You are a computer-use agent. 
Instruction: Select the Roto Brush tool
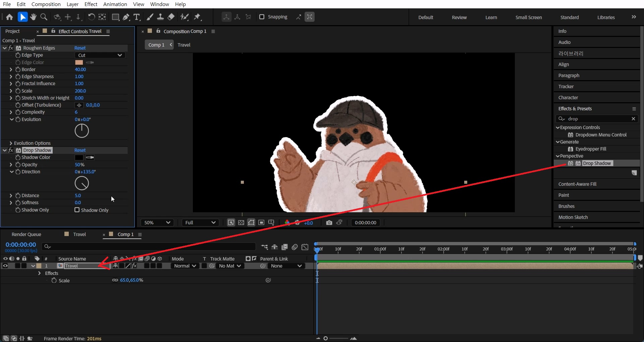[x=184, y=17]
